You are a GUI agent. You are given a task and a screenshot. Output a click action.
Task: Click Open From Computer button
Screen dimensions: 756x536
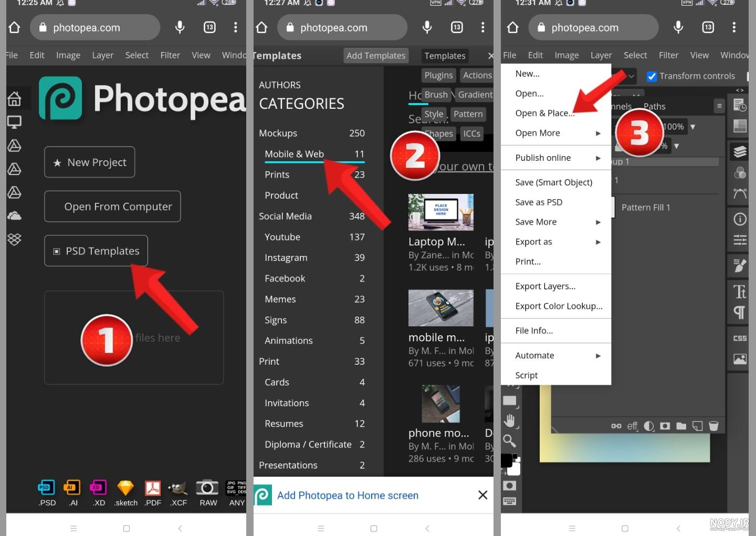pyautogui.click(x=112, y=207)
